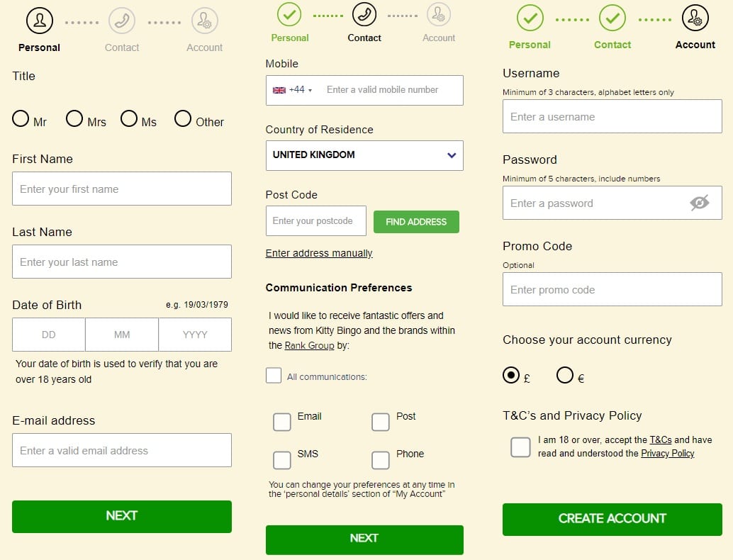Open Enter address manually link
This screenshot has height=560, width=733.
click(x=319, y=253)
